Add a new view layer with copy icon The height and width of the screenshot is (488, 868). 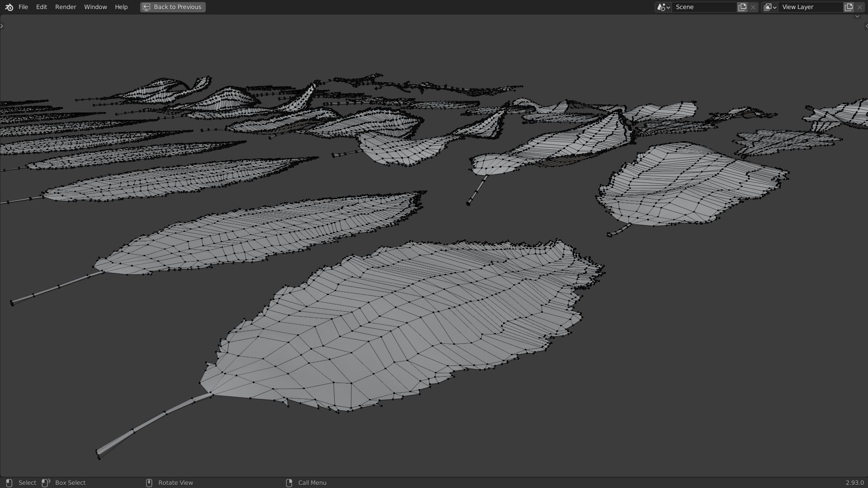click(849, 7)
